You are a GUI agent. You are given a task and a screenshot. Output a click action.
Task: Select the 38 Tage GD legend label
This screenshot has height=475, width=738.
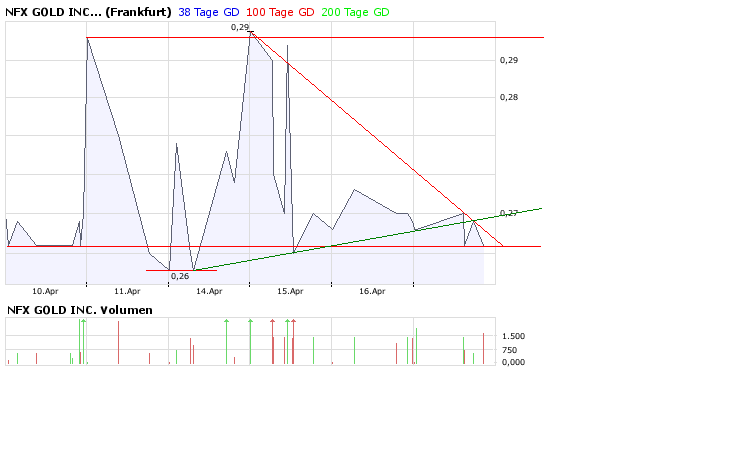tap(209, 12)
